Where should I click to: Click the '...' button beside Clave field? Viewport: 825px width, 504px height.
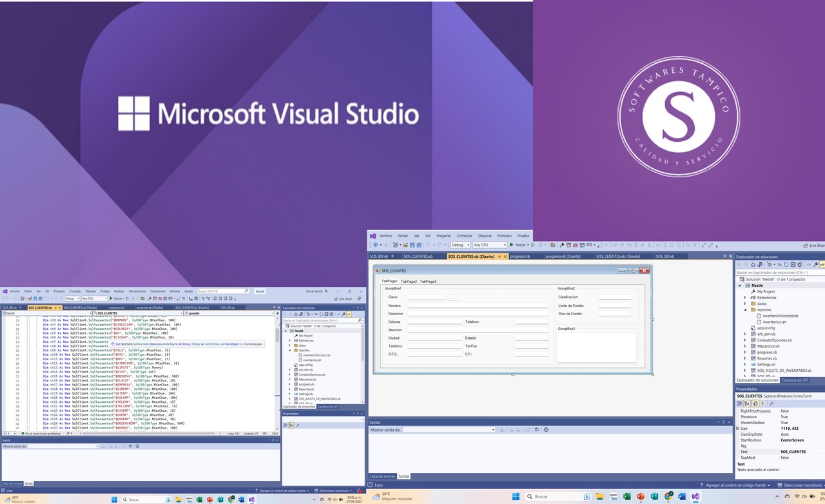pos(452,297)
